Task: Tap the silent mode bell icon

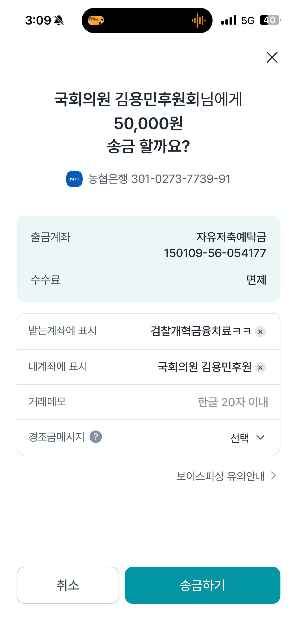Action: pos(59,20)
